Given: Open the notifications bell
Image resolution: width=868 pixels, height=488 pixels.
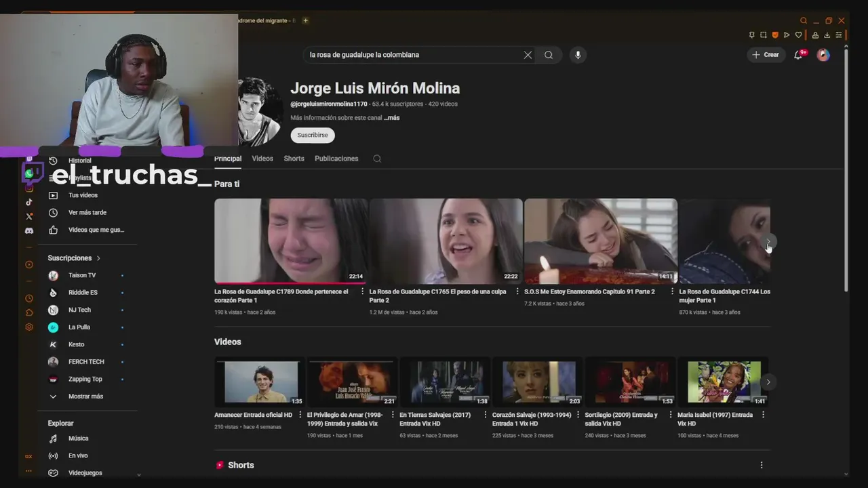Looking at the screenshot, I should coord(799,55).
